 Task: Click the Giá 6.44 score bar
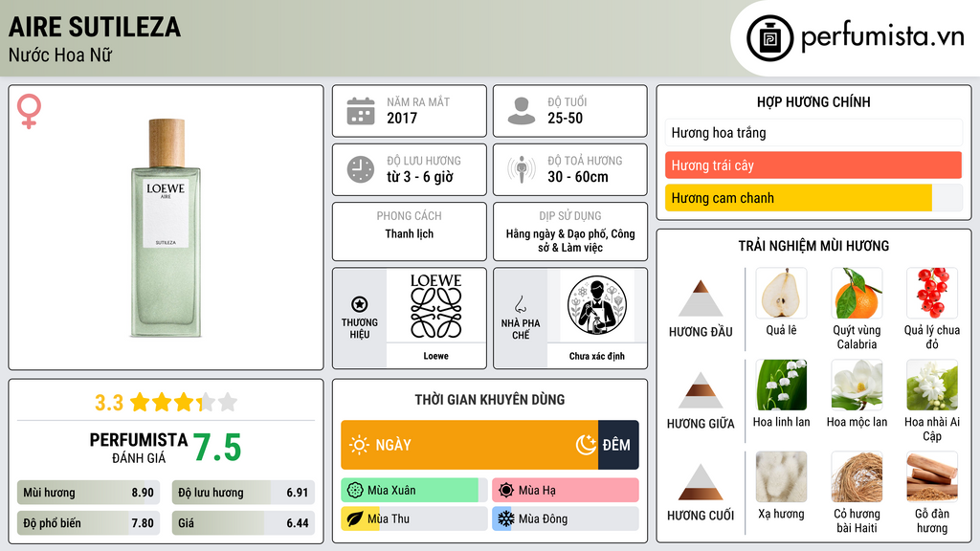243,523
